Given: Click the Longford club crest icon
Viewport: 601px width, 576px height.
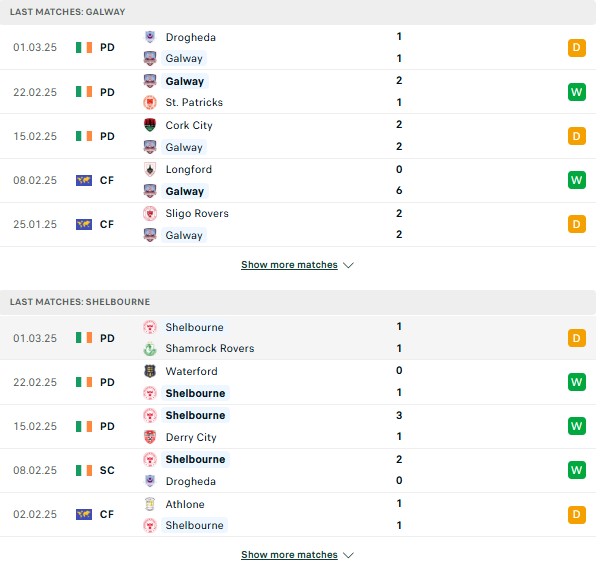Looking at the screenshot, I should pyautogui.click(x=150, y=169).
